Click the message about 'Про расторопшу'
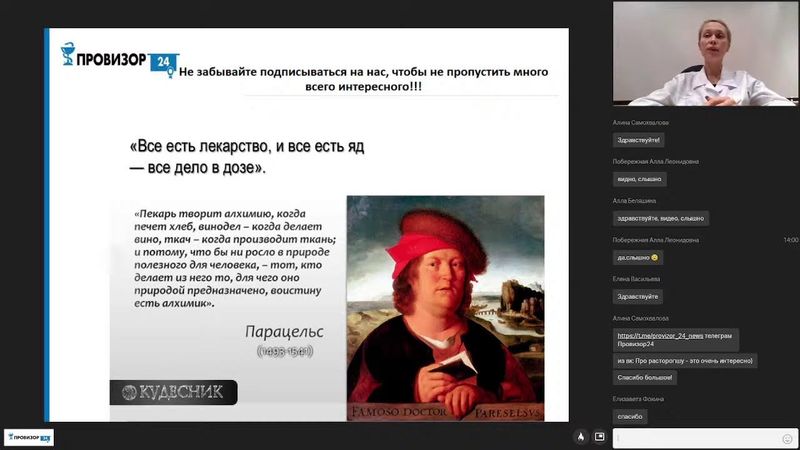 685,361
